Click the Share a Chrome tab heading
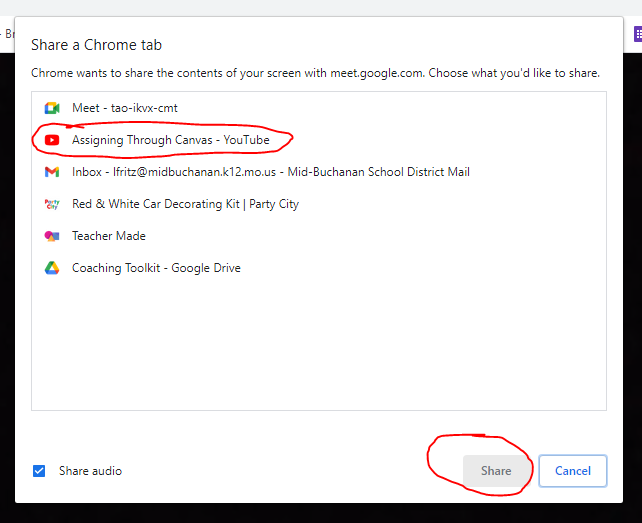 [x=96, y=45]
